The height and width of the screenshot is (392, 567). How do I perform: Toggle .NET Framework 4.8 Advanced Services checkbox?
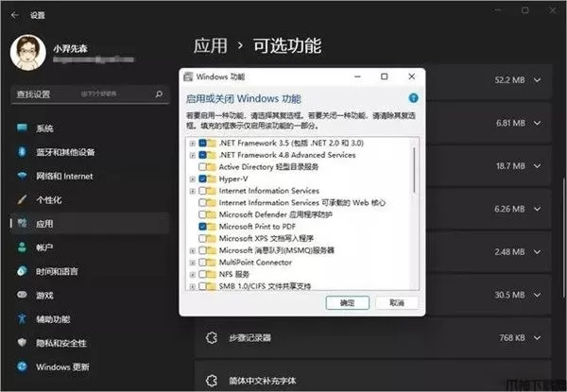202,155
